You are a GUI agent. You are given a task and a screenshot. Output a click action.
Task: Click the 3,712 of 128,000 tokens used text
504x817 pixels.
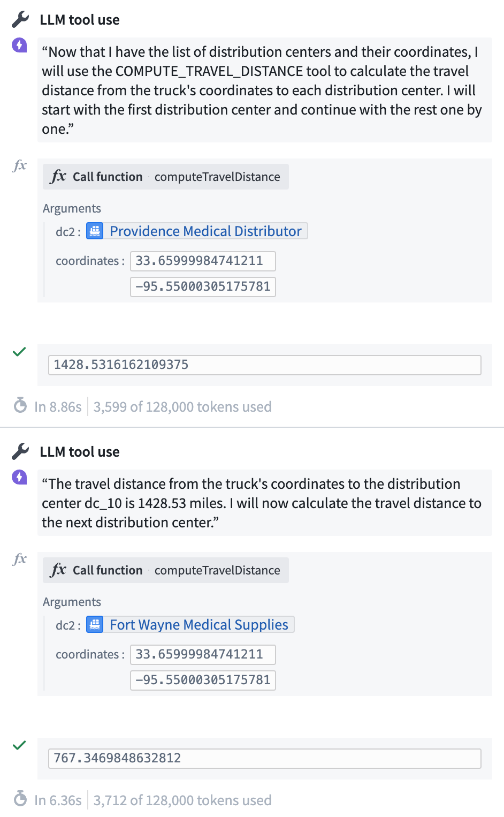coord(182,800)
